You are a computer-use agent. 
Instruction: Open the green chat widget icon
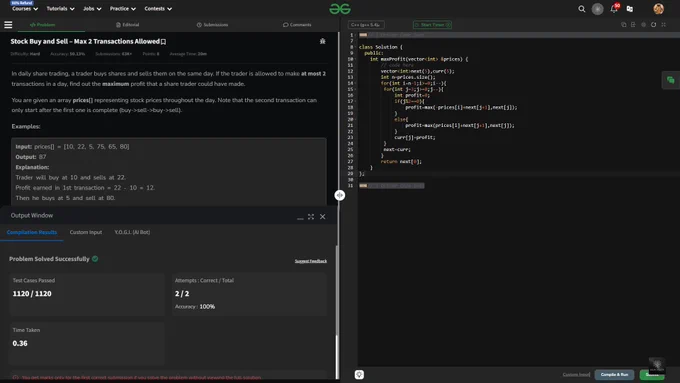(670, 80)
